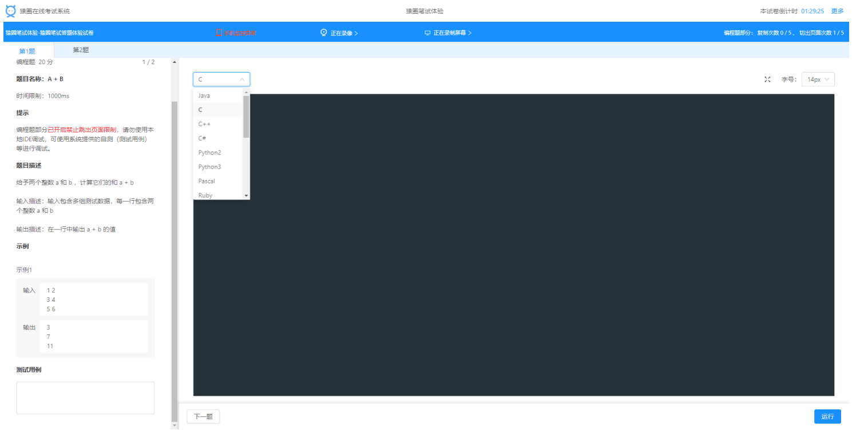Click the question panel scrollbar thumb
The image size is (868, 442).
click(x=175, y=261)
